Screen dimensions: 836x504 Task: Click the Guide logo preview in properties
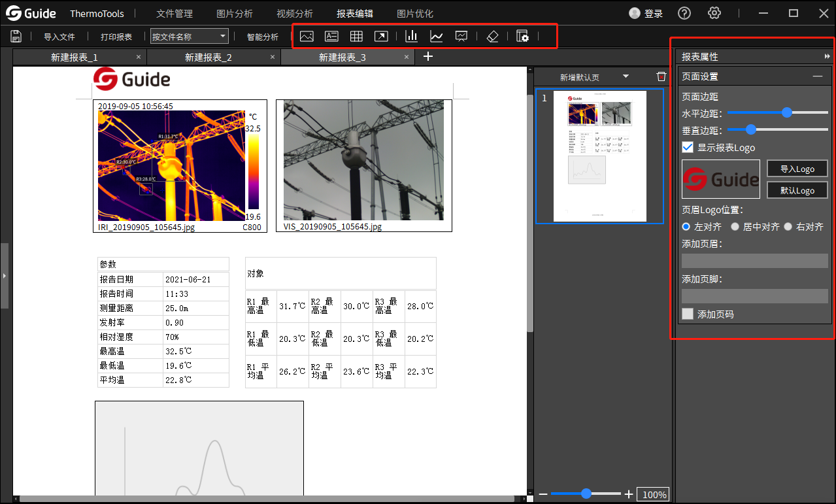[721, 179]
